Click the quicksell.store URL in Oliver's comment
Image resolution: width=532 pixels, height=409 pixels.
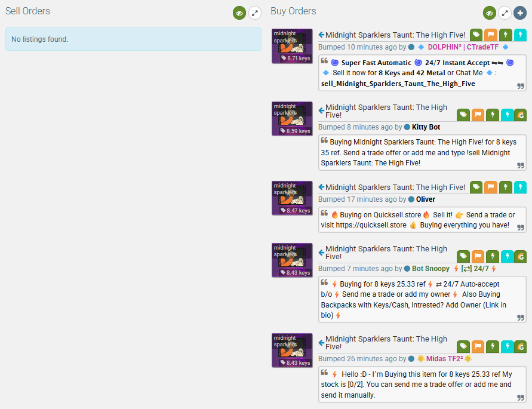[x=371, y=225]
